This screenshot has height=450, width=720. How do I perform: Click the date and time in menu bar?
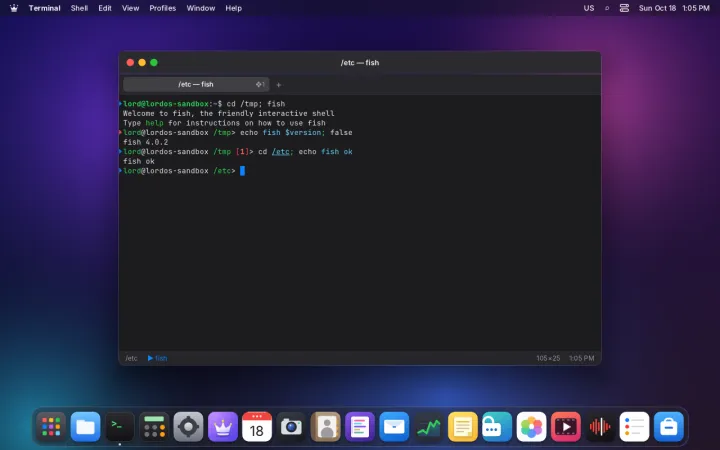(674, 8)
